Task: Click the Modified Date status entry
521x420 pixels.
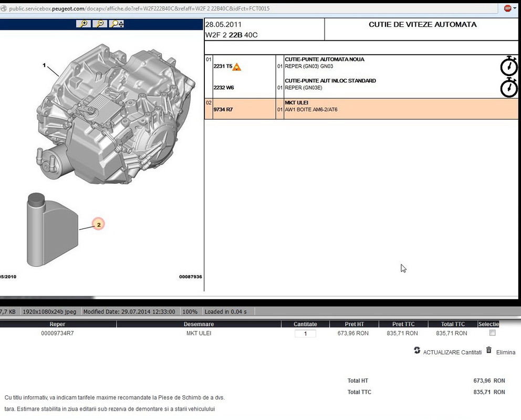Action: click(x=129, y=312)
